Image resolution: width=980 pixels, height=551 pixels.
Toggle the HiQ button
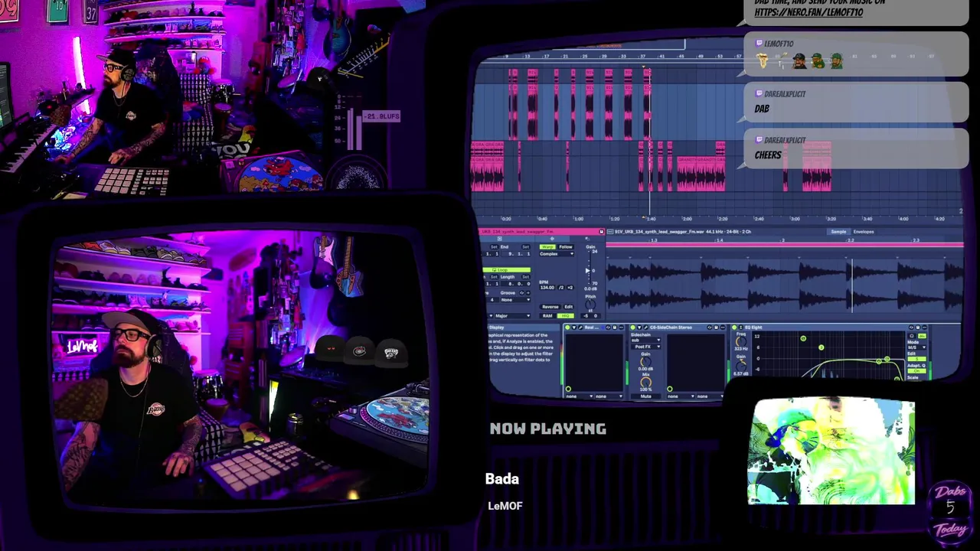pyautogui.click(x=566, y=315)
